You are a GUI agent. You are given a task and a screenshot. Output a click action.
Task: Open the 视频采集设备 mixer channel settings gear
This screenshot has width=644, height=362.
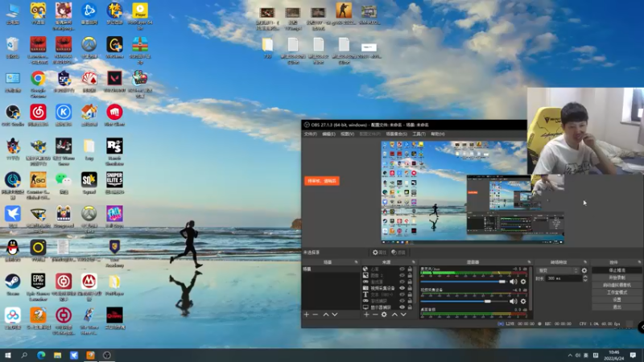pyautogui.click(x=523, y=301)
